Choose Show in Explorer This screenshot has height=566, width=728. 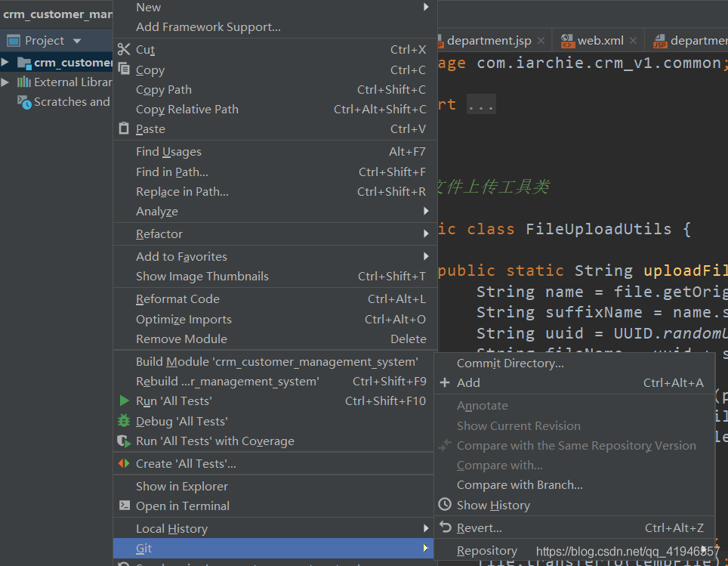[274, 486]
